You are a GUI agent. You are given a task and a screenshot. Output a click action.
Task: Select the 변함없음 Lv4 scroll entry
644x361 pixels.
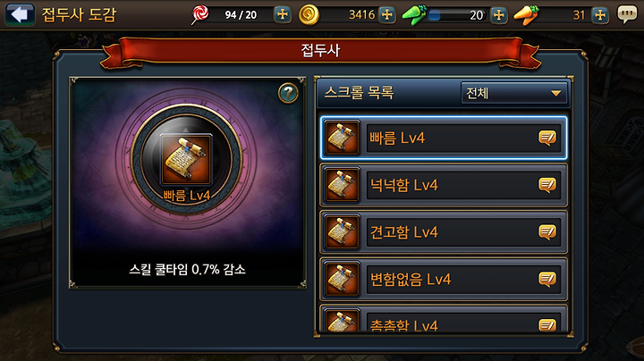444,280
